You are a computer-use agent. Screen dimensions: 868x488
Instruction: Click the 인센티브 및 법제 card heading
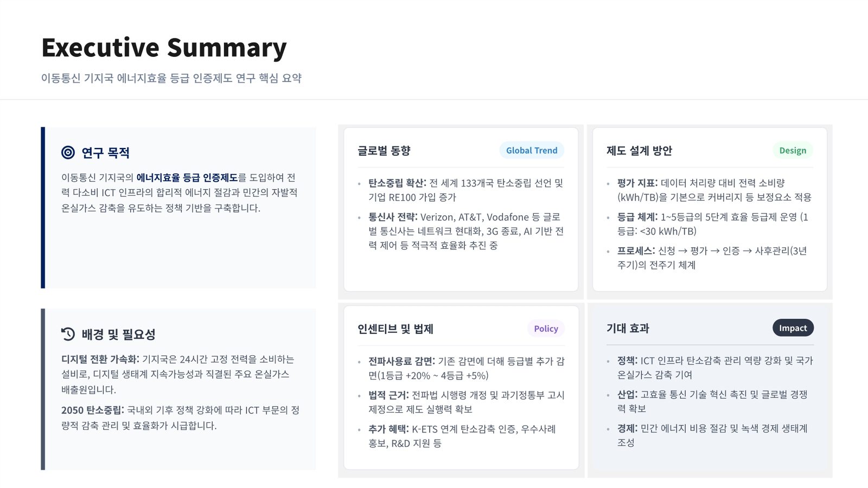(395, 329)
